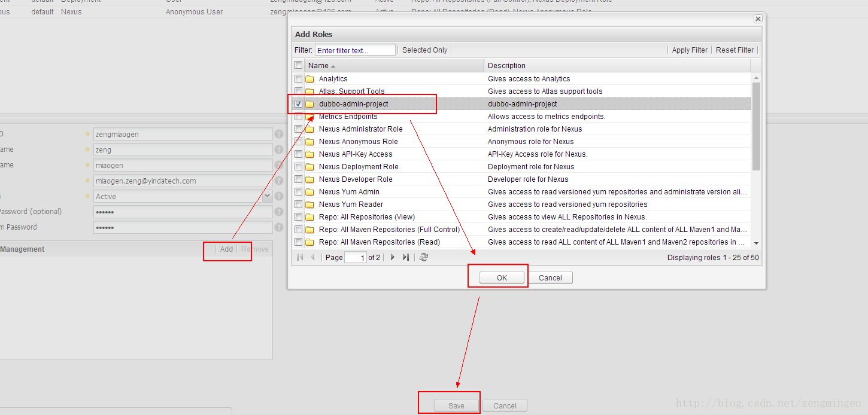The image size is (868, 415).
Task: Click help icon beside optional password field
Action: click(x=278, y=212)
